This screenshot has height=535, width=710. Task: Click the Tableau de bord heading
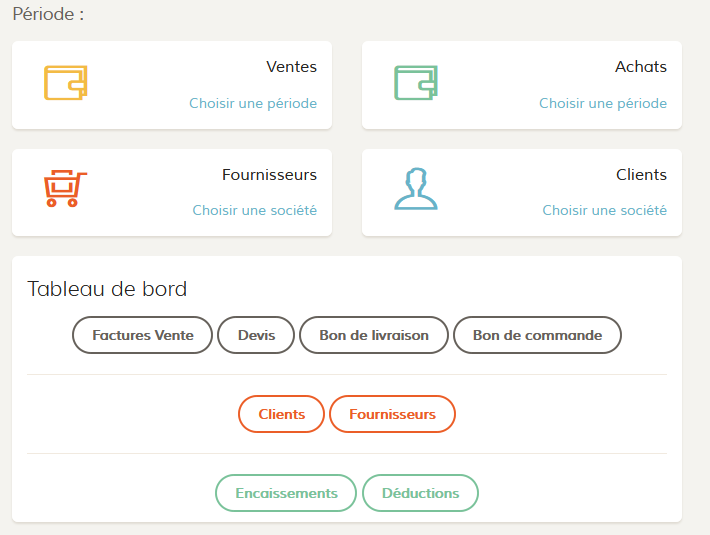tap(107, 289)
